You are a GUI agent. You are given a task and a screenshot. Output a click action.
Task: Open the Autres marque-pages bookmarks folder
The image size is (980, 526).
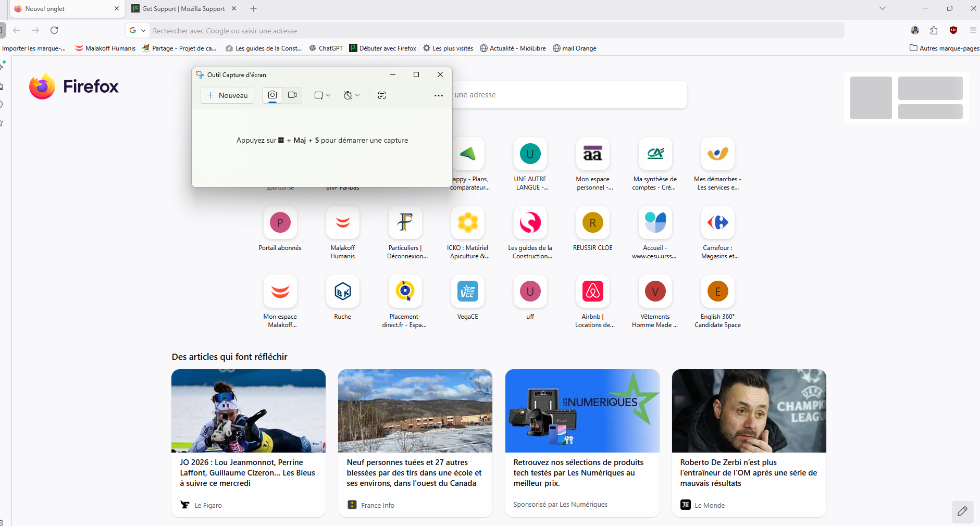[944, 48]
